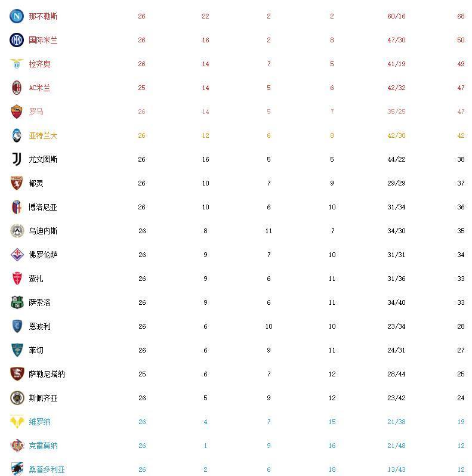Click the Sampdoria crest icon

click(x=16, y=469)
